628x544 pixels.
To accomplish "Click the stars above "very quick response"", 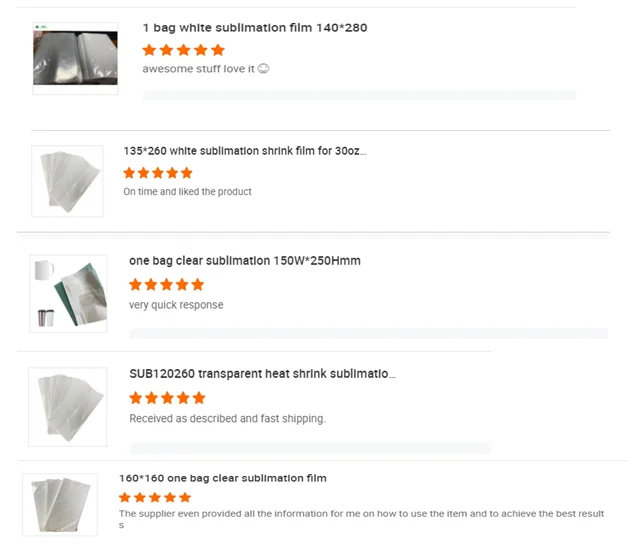I will (x=166, y=284).
